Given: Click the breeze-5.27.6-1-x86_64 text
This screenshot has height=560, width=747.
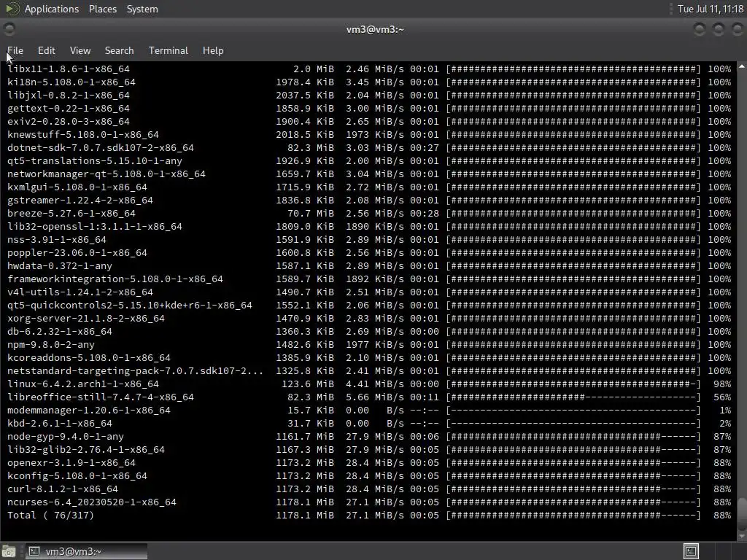Looking at the screenshot, I should pyautogui.click(x=71, y=214).
